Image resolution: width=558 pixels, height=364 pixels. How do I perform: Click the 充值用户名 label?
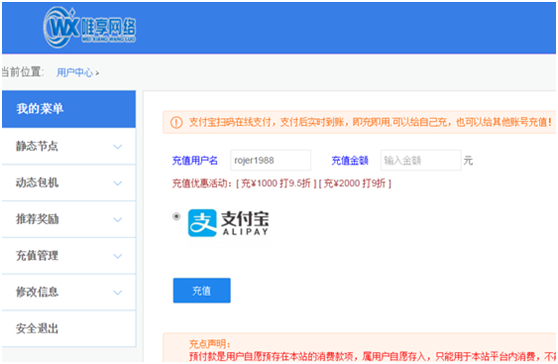click(x=195, y=161)
